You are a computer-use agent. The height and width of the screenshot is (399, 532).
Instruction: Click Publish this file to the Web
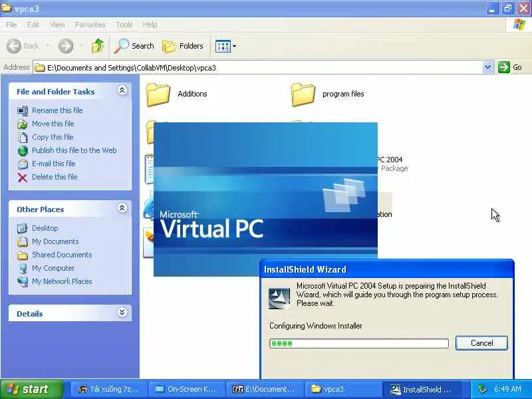point(74,150)
